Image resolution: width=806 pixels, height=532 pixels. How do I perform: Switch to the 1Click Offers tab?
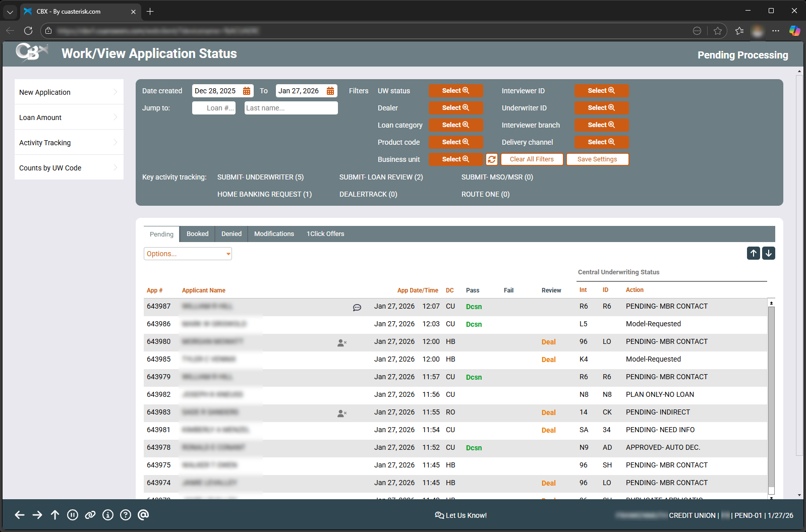(325, 234)
